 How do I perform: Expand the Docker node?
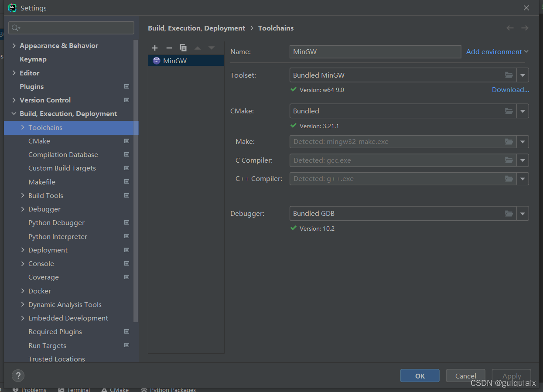pos(23,291)
